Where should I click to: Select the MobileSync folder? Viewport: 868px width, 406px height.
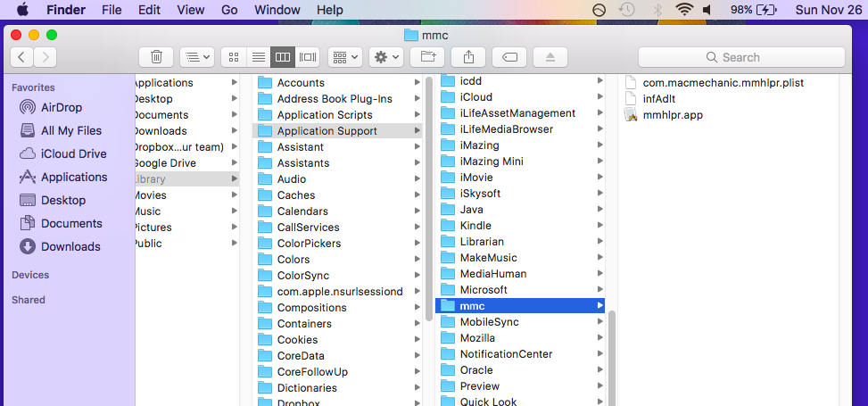pyautogui.click(x=520, y=322)
